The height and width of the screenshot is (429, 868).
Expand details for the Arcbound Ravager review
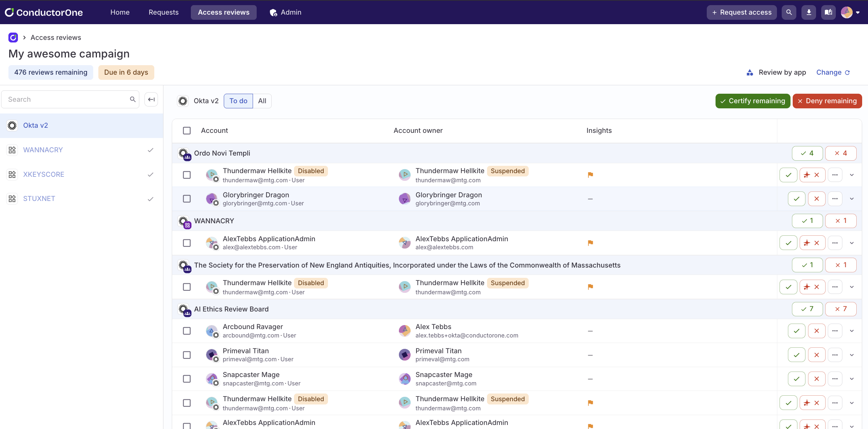click(x=852, y=331)
